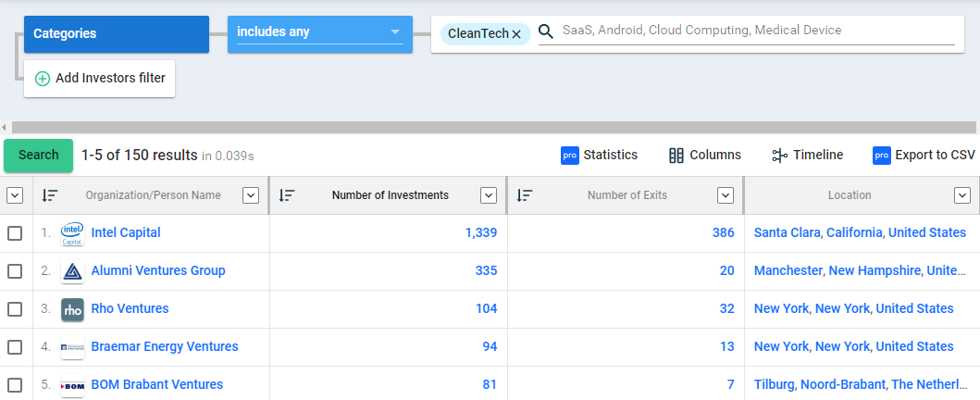Screen dimensions: 980x400
Task: Click the Santa Clara location link
Action: pos(787,232)
